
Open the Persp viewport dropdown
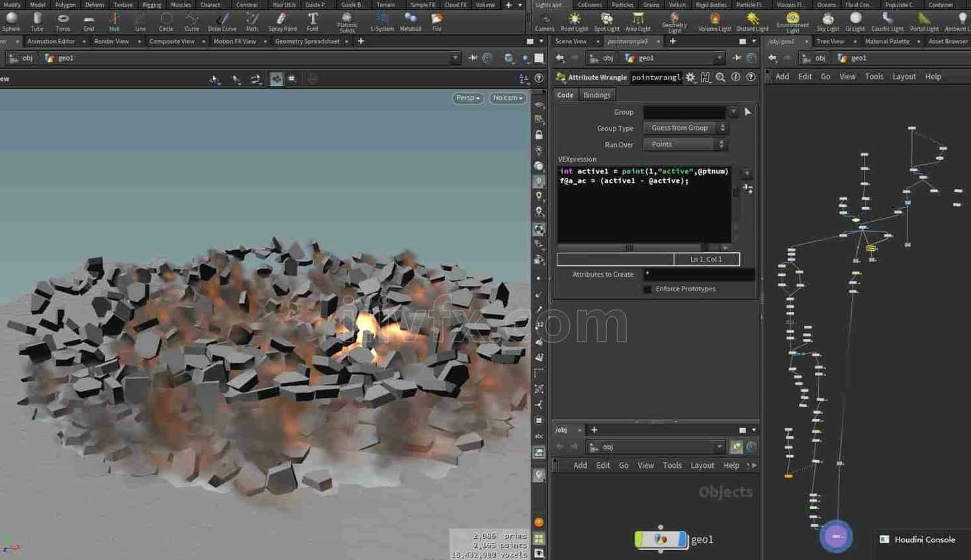click(x=468, y=98)
